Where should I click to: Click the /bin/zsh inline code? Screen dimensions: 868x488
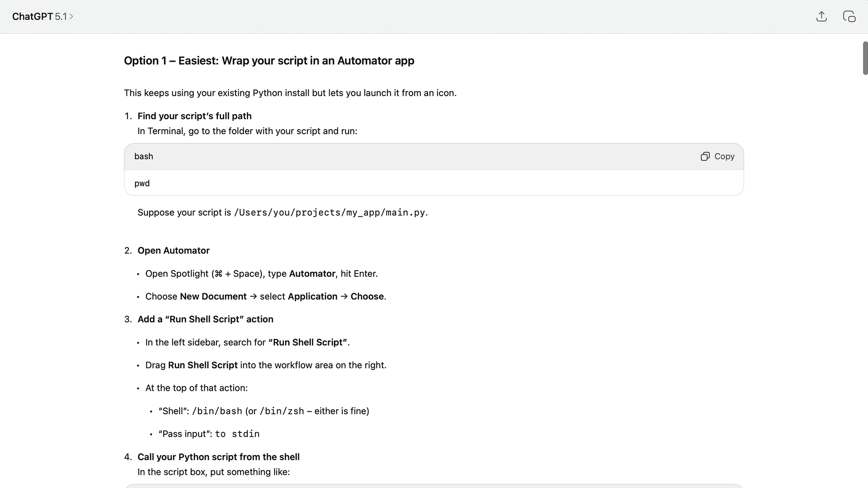coord(282,411)
